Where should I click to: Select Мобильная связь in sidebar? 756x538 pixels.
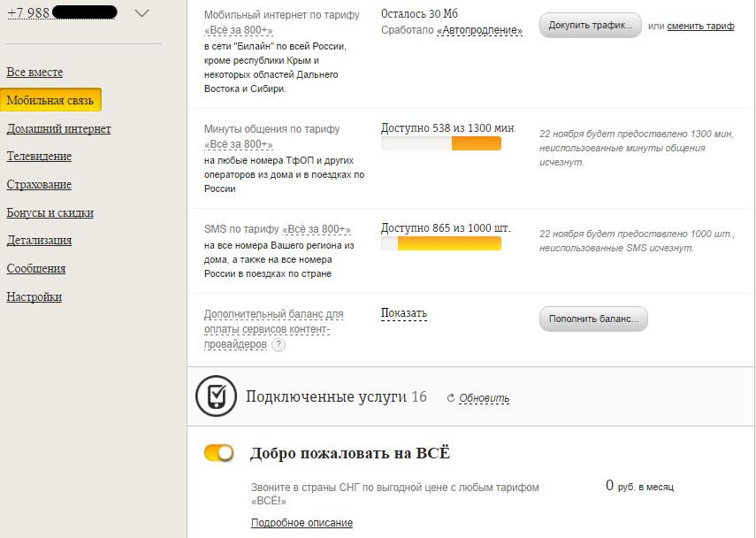click(x=50, y=100)
